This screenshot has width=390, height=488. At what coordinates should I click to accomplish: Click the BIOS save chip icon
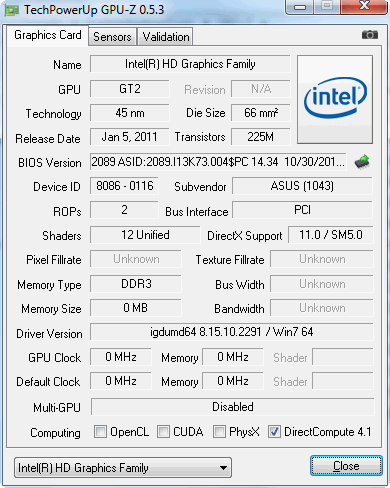pyautogui.click(x=362, y=162)
